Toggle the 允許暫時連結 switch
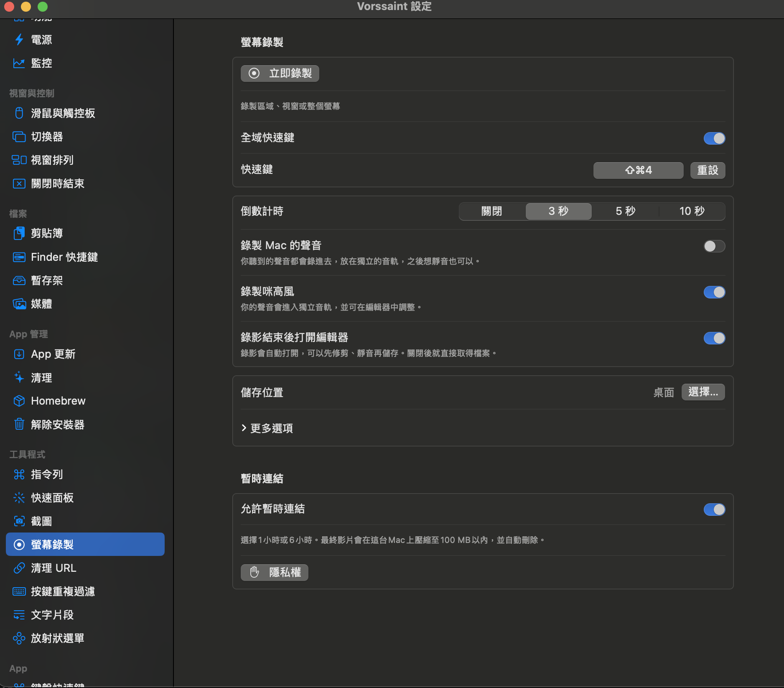 coord(714,510)
